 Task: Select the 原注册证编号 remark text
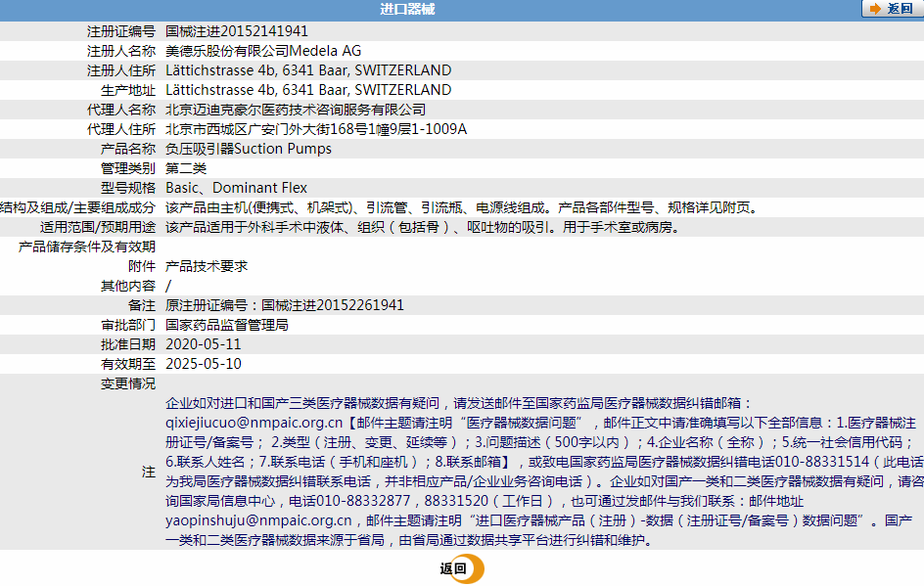(285, 305)
